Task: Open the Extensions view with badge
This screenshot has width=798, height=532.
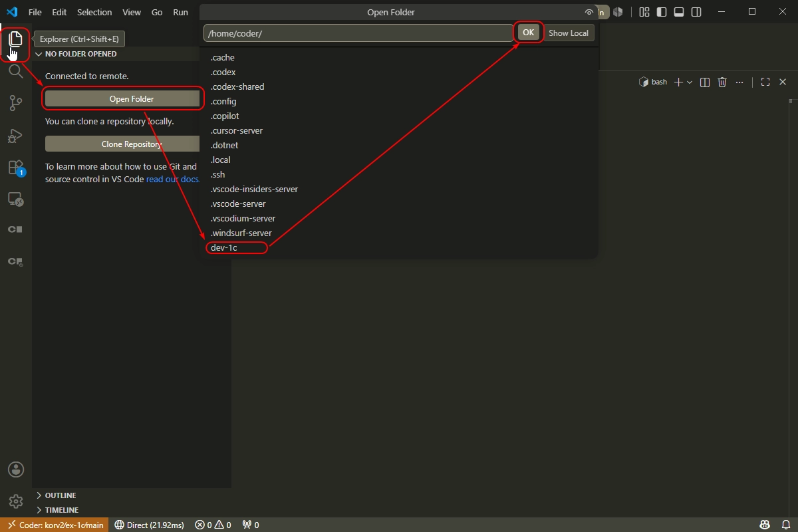Action: [15, 168]
